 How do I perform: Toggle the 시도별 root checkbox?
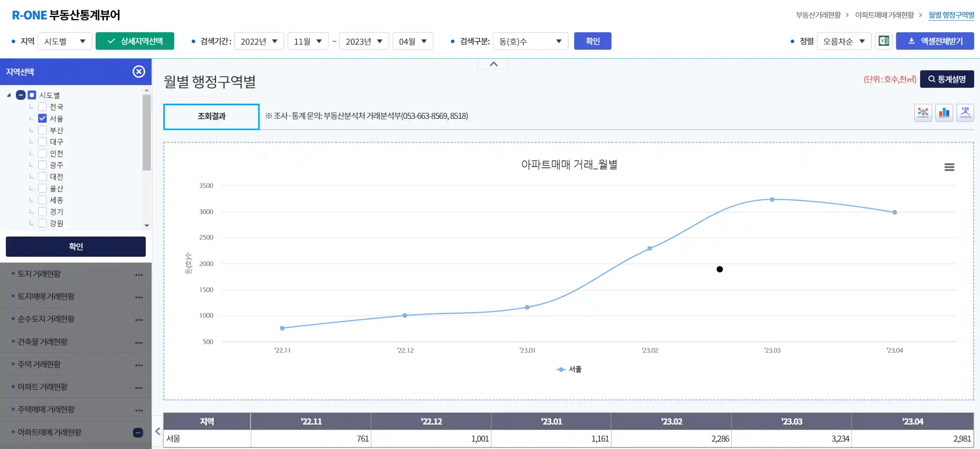(32, 95)
